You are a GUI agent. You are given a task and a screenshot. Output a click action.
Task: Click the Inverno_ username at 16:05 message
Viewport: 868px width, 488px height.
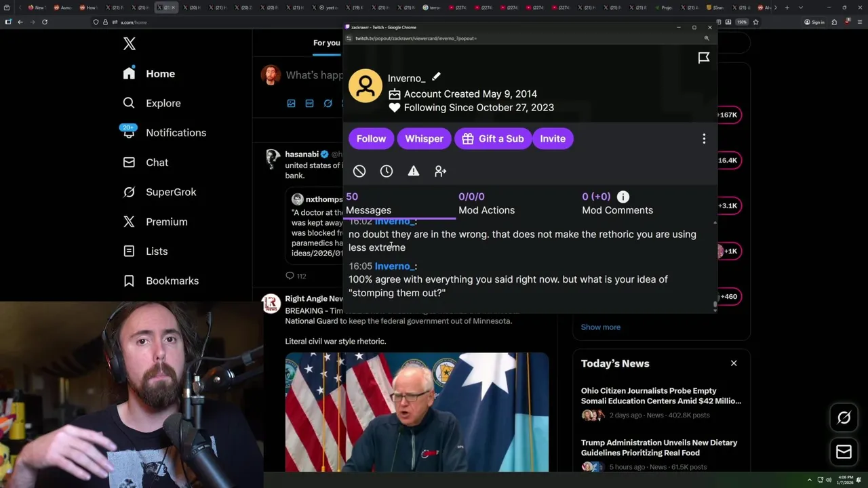[393, 266]
